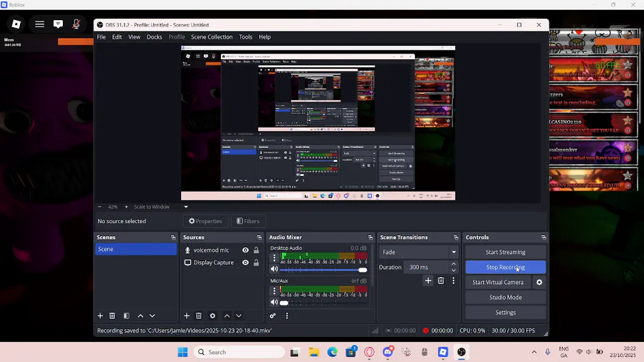Pop out the Controls dock icon
Screen dimensions: 644x362
click(x=544, y=238)
